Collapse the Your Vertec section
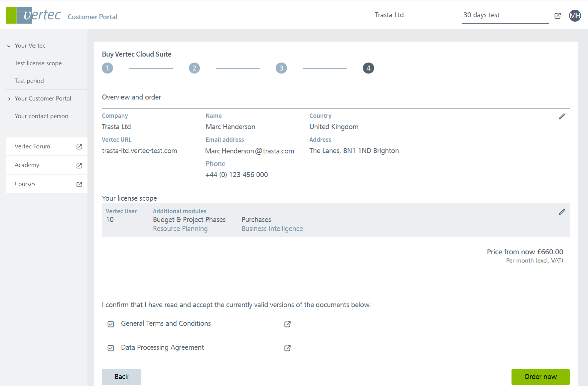This screenshot has width=588, height=388. [9, 46]
